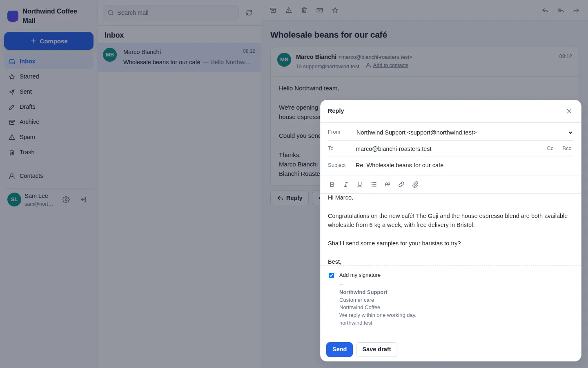
Task: Uncheck Add my signature
Action: tap(331, 275)
